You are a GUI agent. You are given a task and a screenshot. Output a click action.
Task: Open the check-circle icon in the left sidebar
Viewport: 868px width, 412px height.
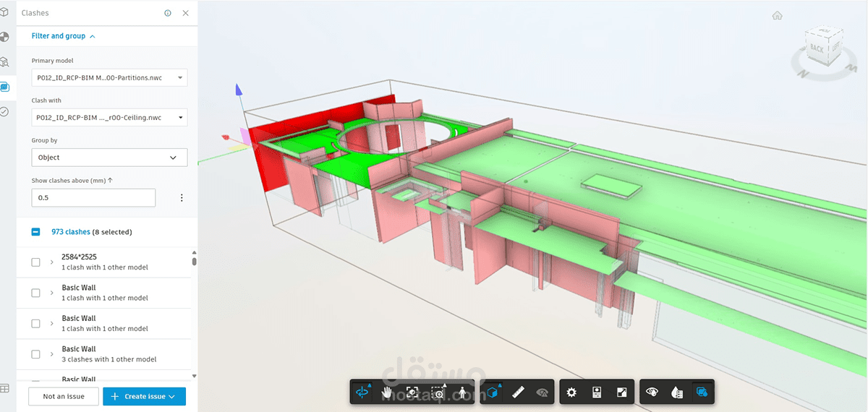click(x=5, y=111)
